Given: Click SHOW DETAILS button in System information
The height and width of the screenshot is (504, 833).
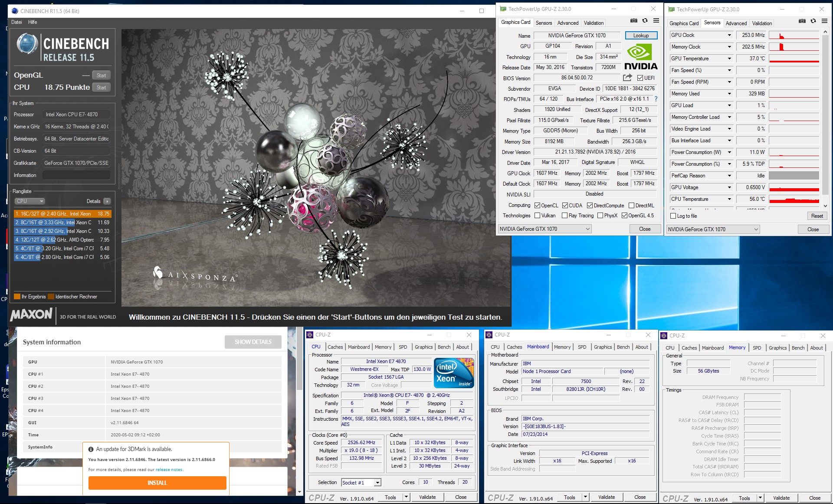Looking at the screenshot, I should pos(253,342).
